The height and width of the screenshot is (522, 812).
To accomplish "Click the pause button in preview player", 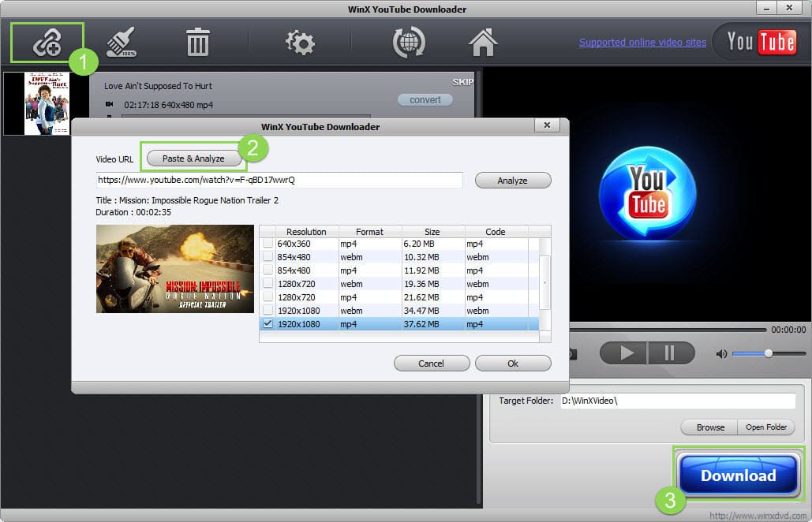I will pyautogui.click(x=670, y=353).
